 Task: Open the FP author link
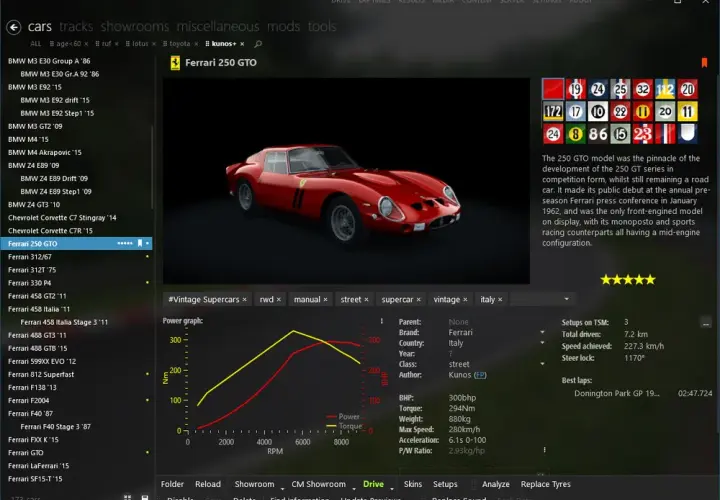pyautogui.click(x=480, y=375)
